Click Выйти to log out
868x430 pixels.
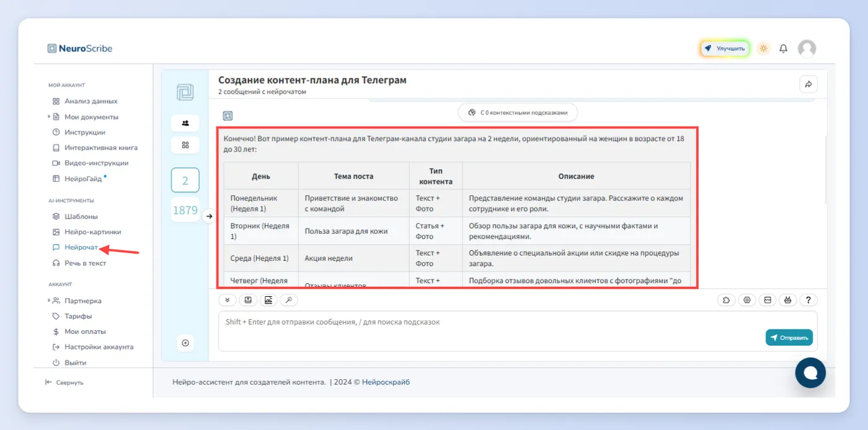76,362
